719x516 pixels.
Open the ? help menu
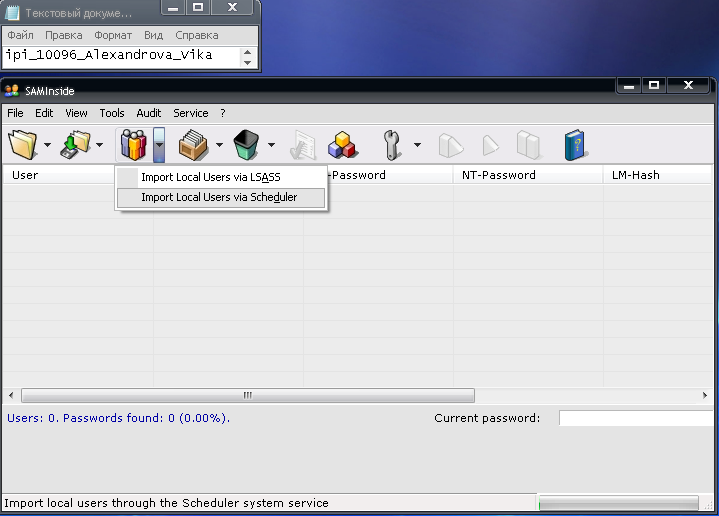pyautogui.click(x=223, y=113)
